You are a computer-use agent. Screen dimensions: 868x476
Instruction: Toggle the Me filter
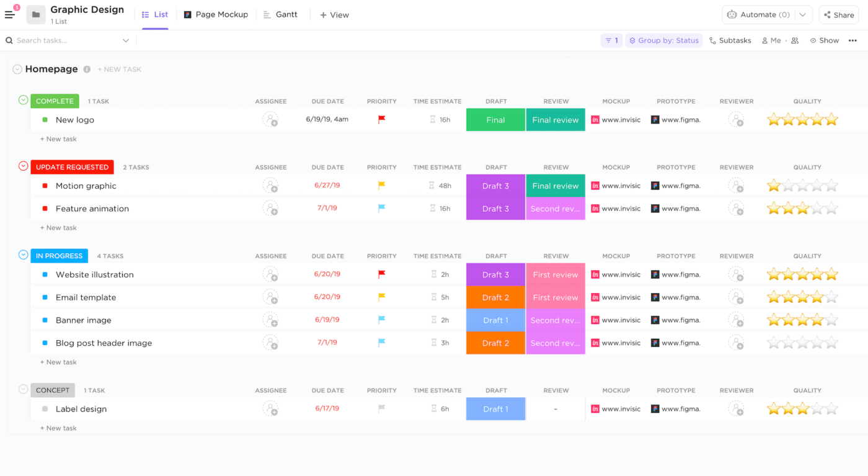[x=771, y=40]
